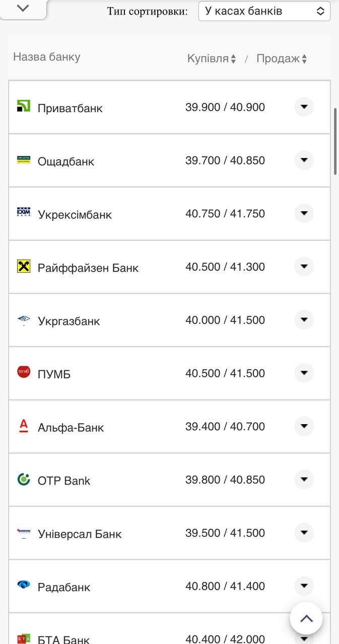Viewport: 339px width, 644px height.
Task: Click the Ощадбанк logo icon
Action: [24, 159]
